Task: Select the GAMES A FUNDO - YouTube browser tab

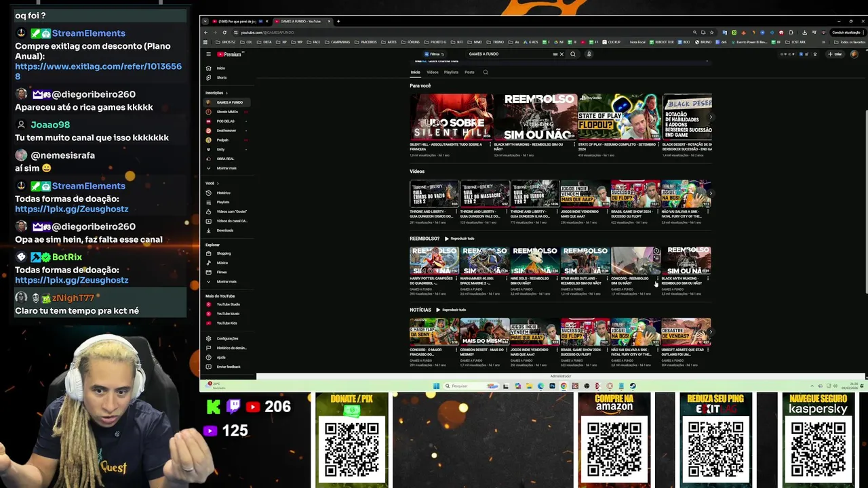Action: 302,21
